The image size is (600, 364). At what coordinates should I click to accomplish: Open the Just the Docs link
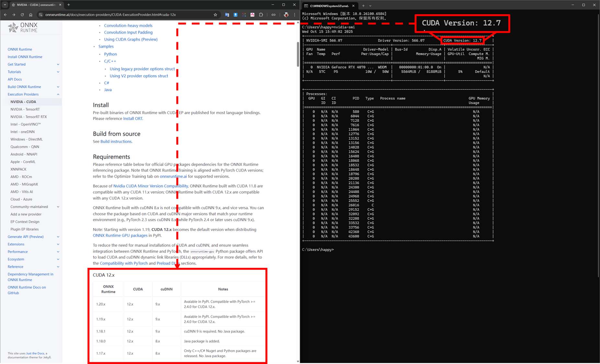click(35, 353)
